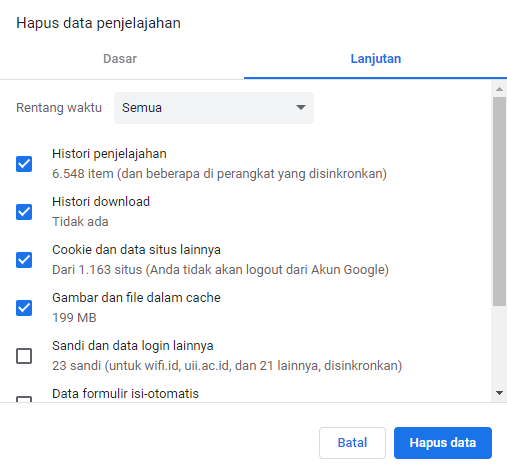Image resolution: width=507 pixels, height=475 pixels.
Task: Click the Hapus data button
Action: pyautogui.click(x=443, y=443)
